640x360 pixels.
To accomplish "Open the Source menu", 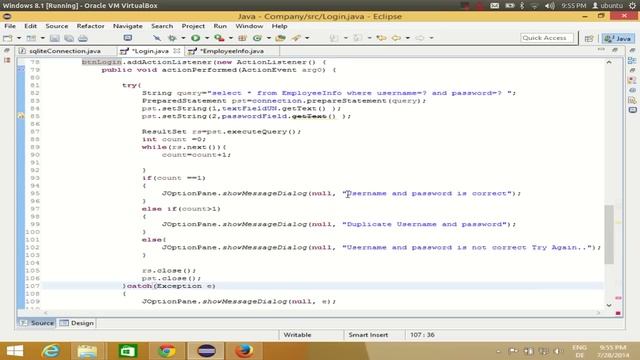I will 57,26.
